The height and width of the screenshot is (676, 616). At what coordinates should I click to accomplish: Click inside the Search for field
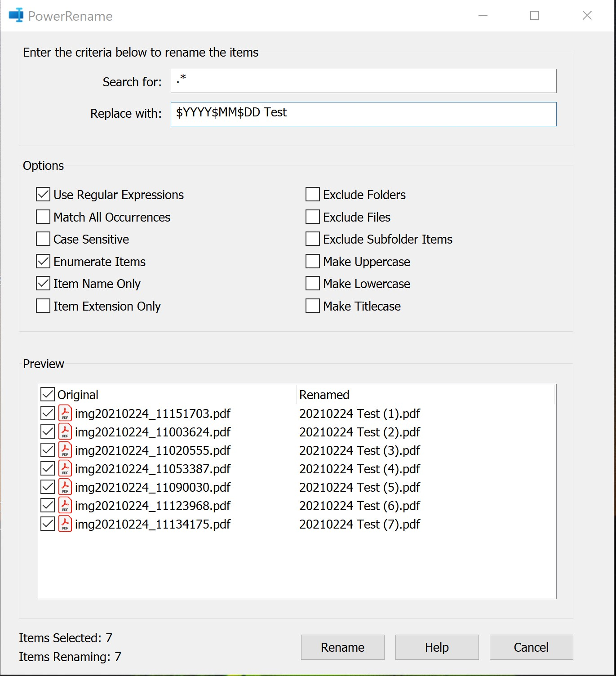(x=363, y=81)
